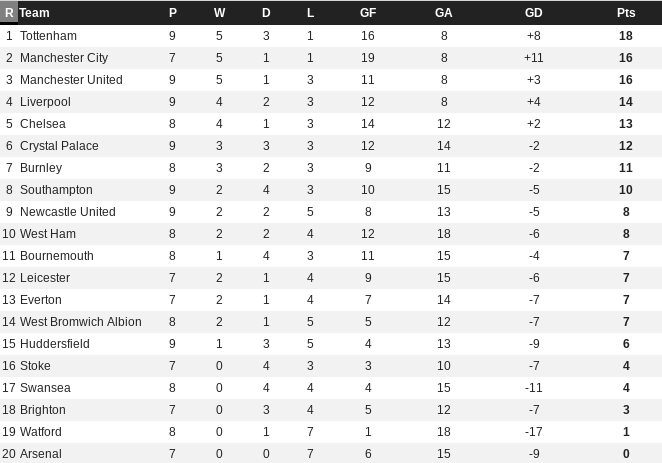Click the GF column header
This screenshot has height=463, width=662.
(368, 13)
